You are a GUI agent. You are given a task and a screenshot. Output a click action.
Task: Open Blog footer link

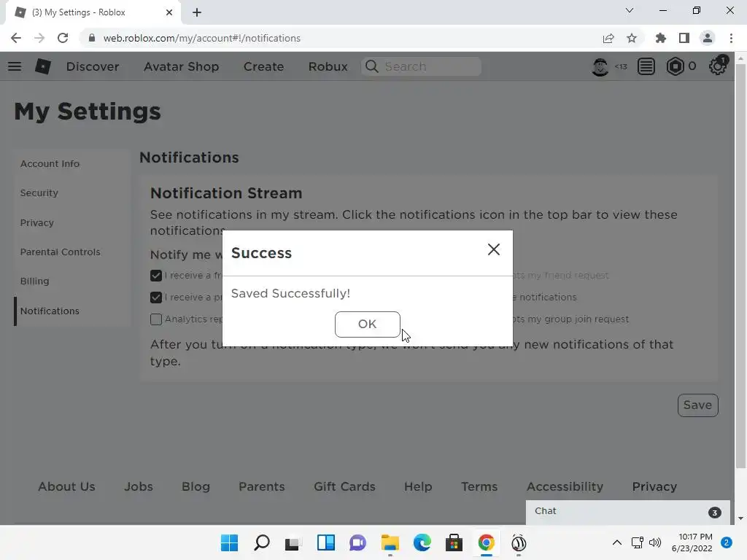[x=196, y=486]
